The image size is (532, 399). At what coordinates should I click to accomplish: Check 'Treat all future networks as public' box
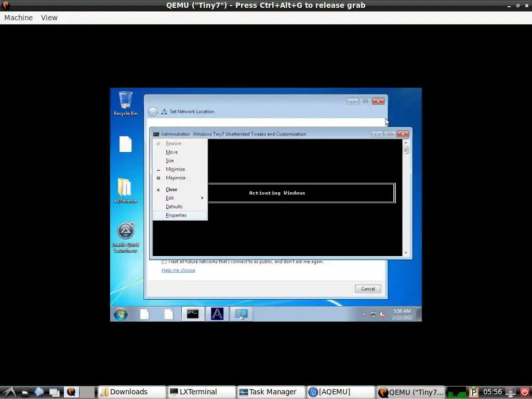pos(164,262)
